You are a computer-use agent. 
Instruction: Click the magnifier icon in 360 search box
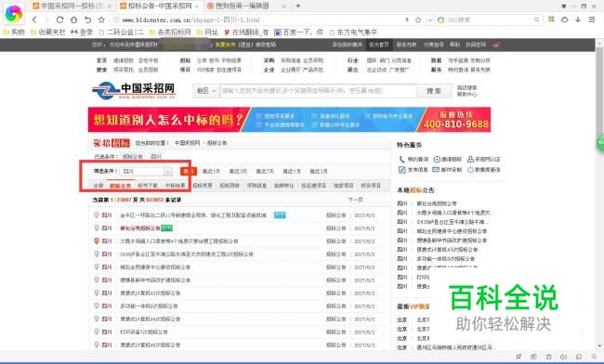[536, 19]
